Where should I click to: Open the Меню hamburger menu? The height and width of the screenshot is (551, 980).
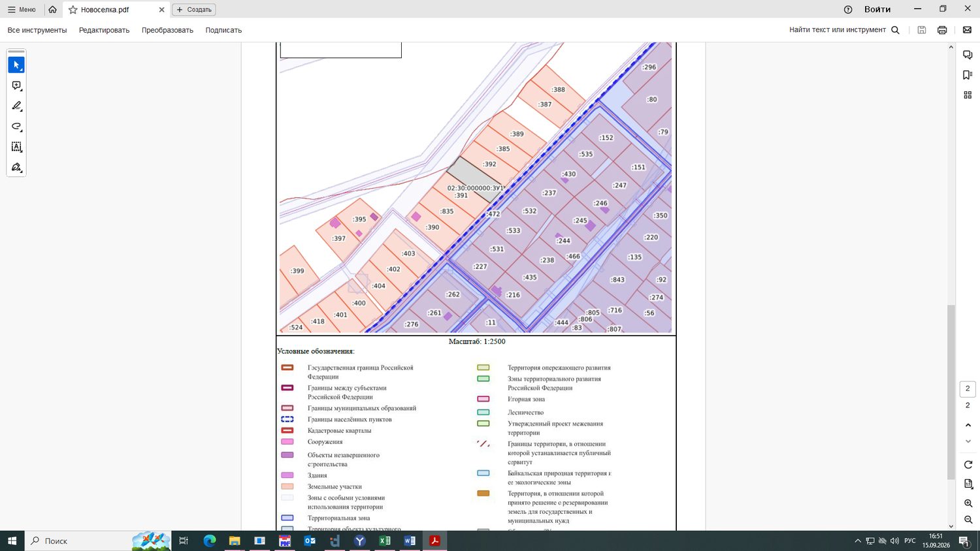pyautogui.click(x=22, y=10)
